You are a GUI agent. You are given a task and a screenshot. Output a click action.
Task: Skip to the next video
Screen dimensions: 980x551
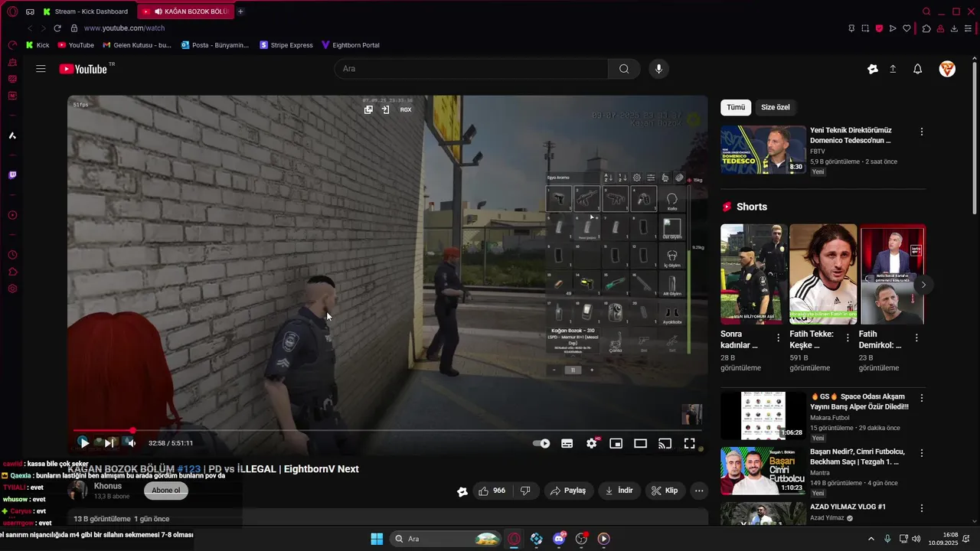[x=109, y=443]
